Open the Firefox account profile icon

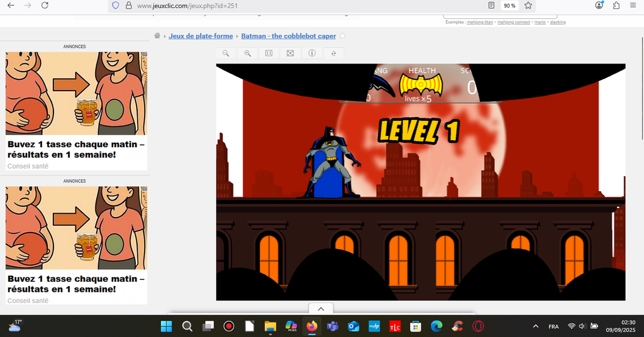(599, 6)
